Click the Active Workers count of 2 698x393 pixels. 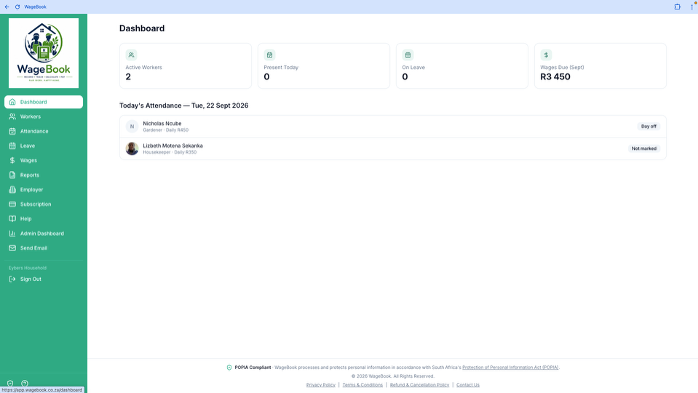pos(128,77)
